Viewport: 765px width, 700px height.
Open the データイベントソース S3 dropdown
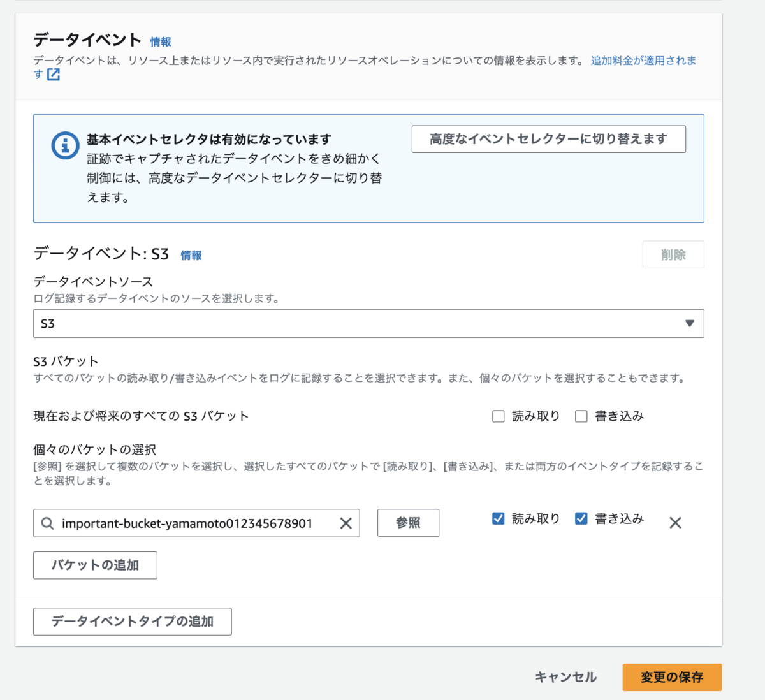pyautogui.click(x=368, y=324)
